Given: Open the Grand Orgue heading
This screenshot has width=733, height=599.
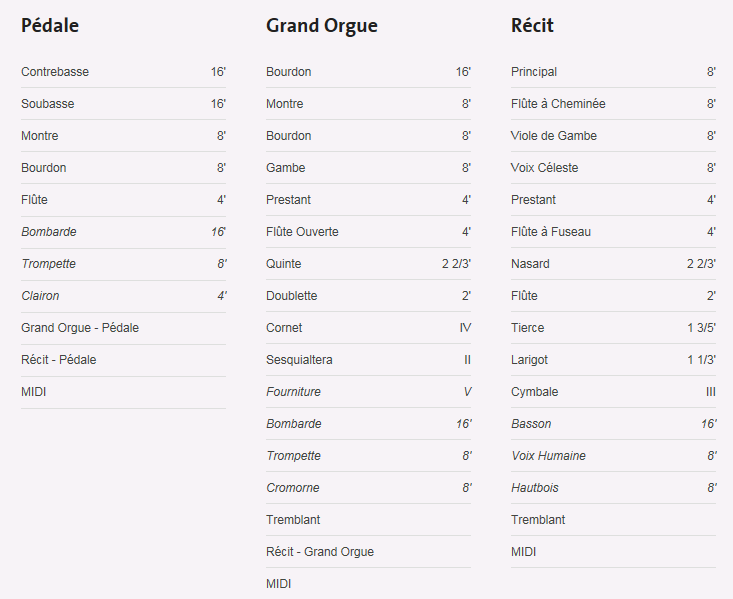Looking at the screenshot, I should 322,25.
